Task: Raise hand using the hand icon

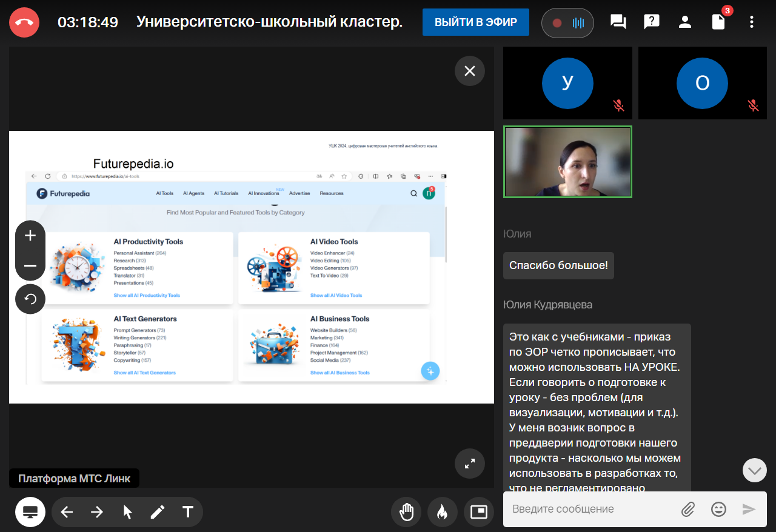Action: click(x=406, y=512)
